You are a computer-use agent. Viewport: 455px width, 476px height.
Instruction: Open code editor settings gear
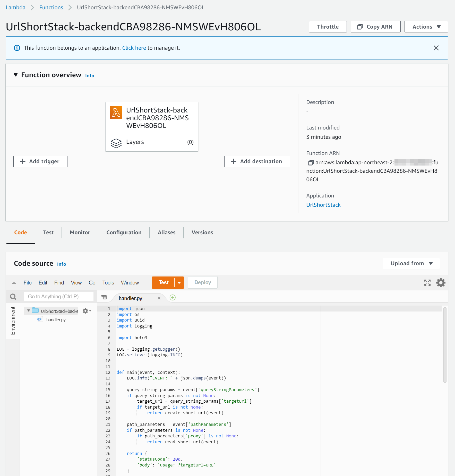[x=441, y=283]
